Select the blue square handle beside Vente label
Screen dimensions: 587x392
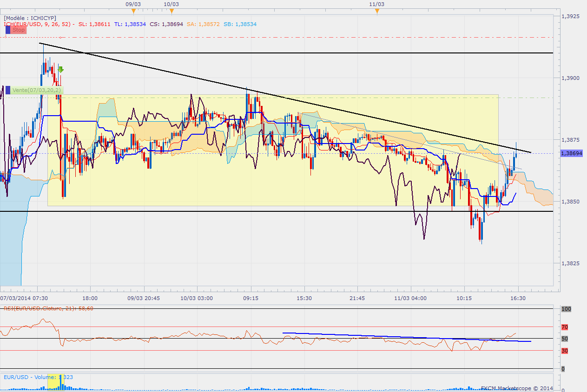click(8, 90)
